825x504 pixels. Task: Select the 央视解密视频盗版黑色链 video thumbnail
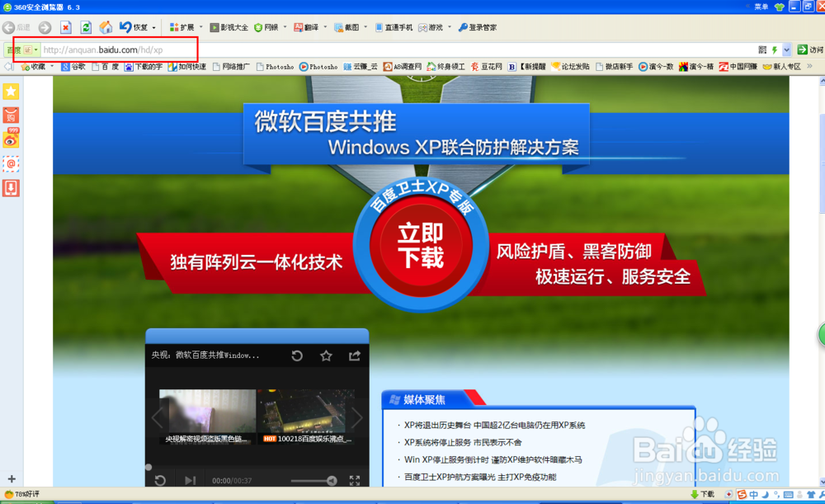[207, 417]
